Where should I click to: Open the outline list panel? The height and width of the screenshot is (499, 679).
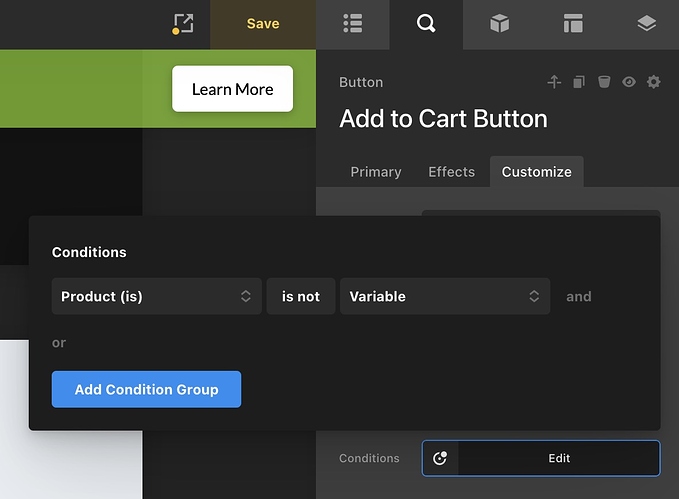click(352, 24)
